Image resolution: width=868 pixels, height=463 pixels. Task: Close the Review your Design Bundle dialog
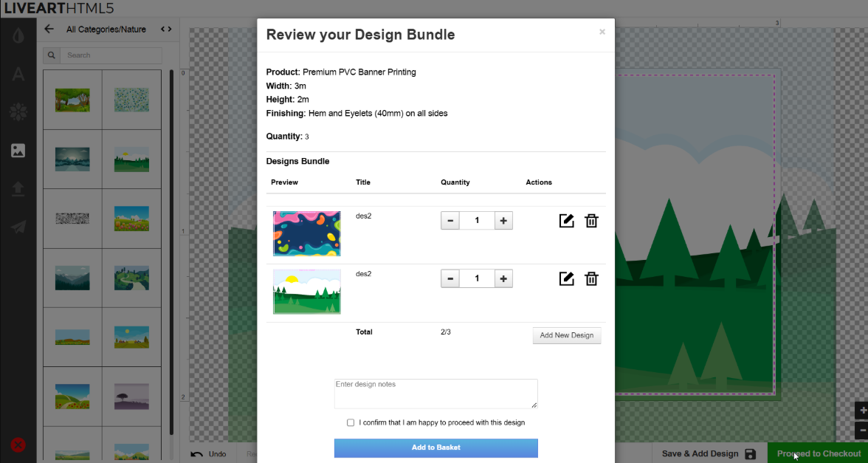[x=602, y=32]
